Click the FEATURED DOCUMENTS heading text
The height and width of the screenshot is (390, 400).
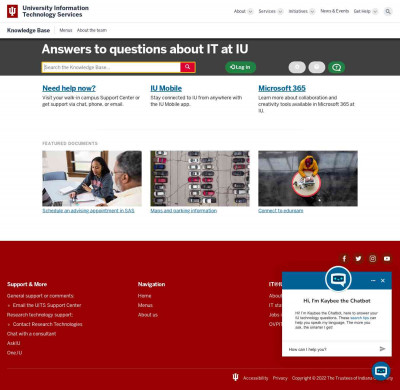[x=70, y=143]
